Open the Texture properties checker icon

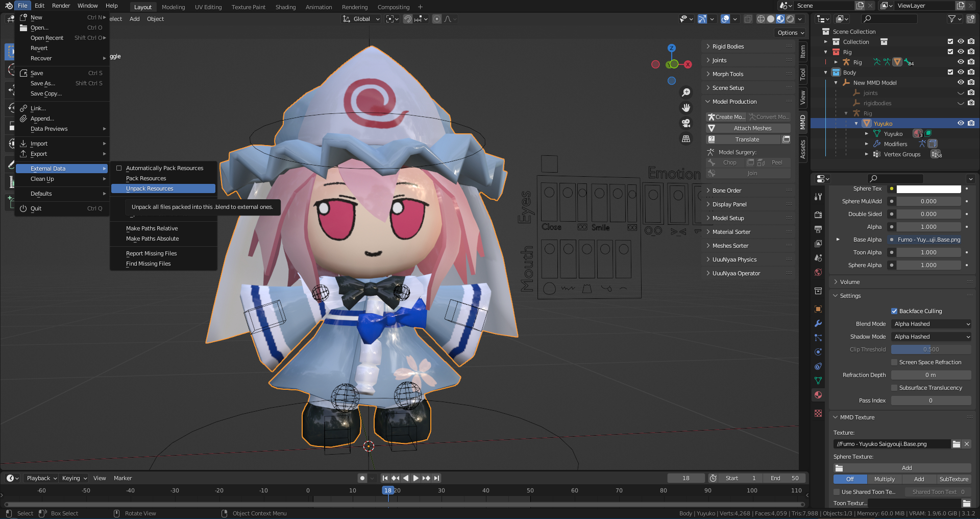[x=818, y=413]
